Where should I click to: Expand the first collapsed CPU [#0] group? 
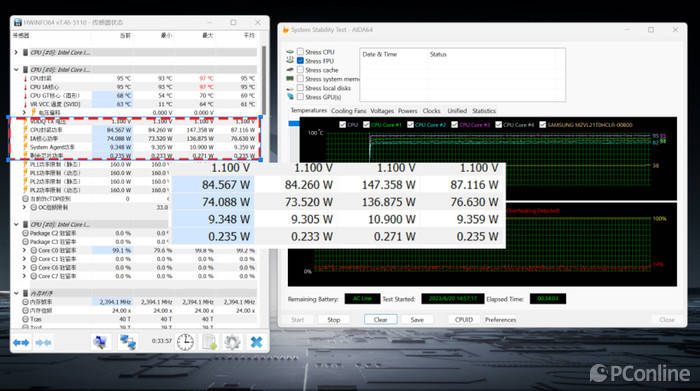click(17, 52)
